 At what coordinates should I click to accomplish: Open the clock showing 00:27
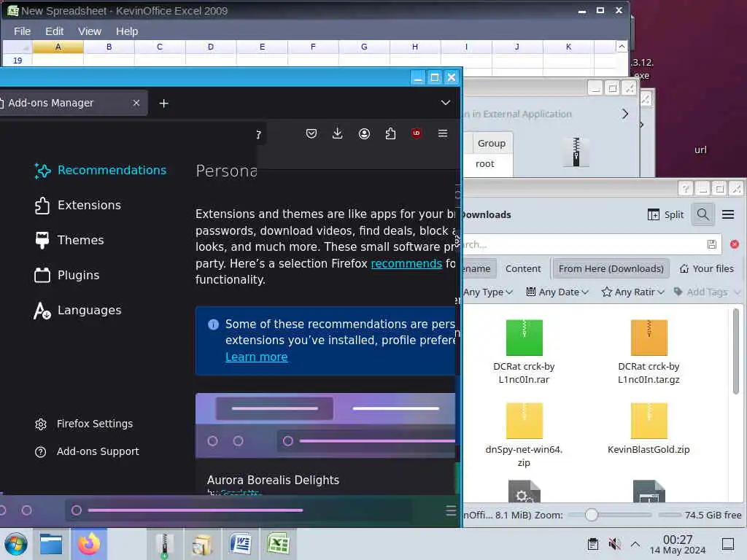(x=678, y=544)
